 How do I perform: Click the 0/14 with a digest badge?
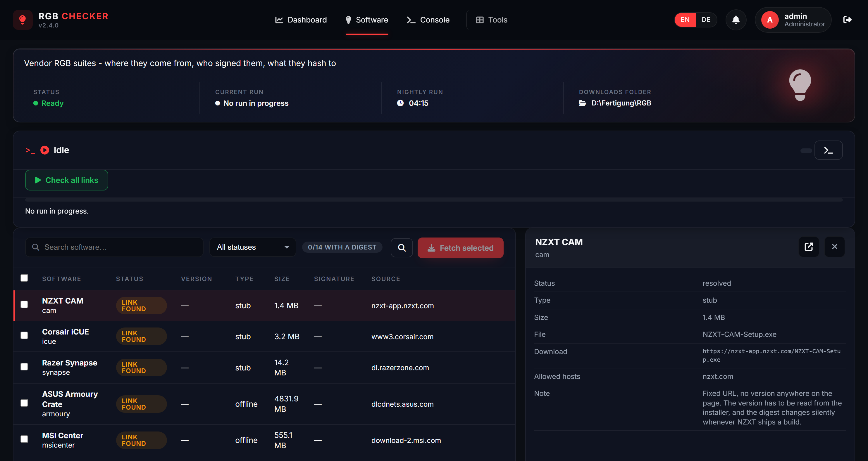point(342,247)
